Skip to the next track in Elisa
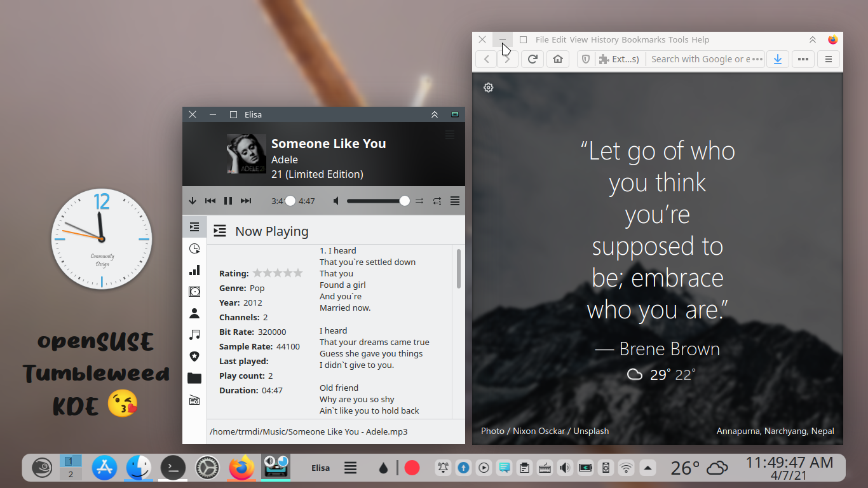The width and height of the screenshot is (868, 488). [x=246, y=201]
